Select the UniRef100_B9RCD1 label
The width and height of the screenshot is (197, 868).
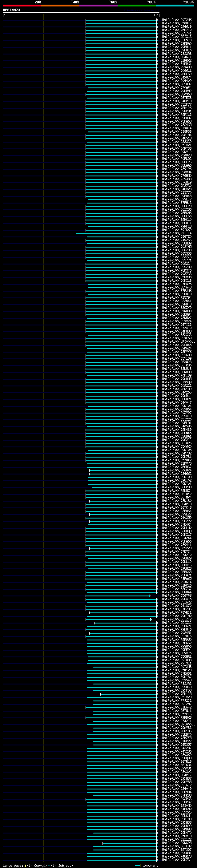pyautogui.click(x=177, y=111)
